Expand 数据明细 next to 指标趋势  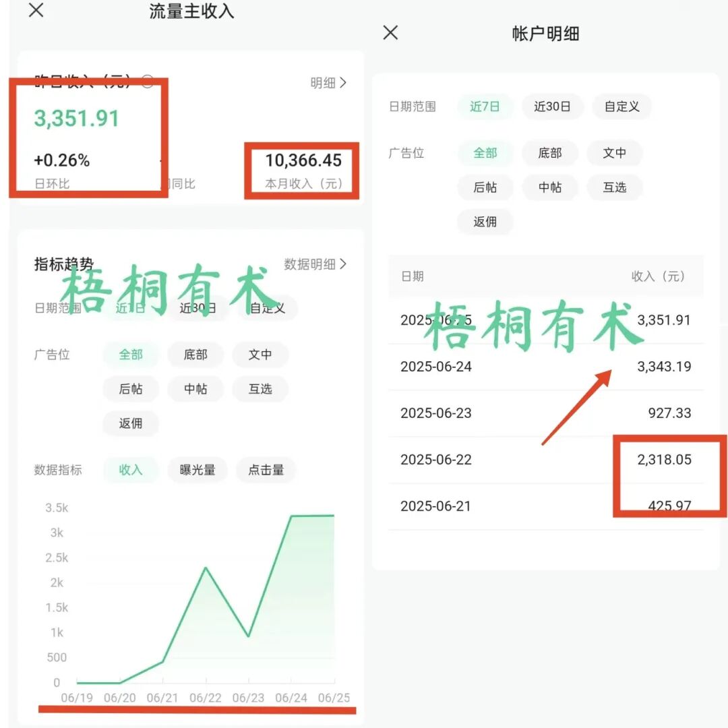(315, 264)
